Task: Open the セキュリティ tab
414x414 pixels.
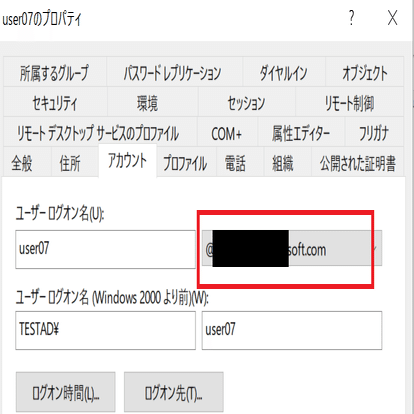Action: (55, 102)
